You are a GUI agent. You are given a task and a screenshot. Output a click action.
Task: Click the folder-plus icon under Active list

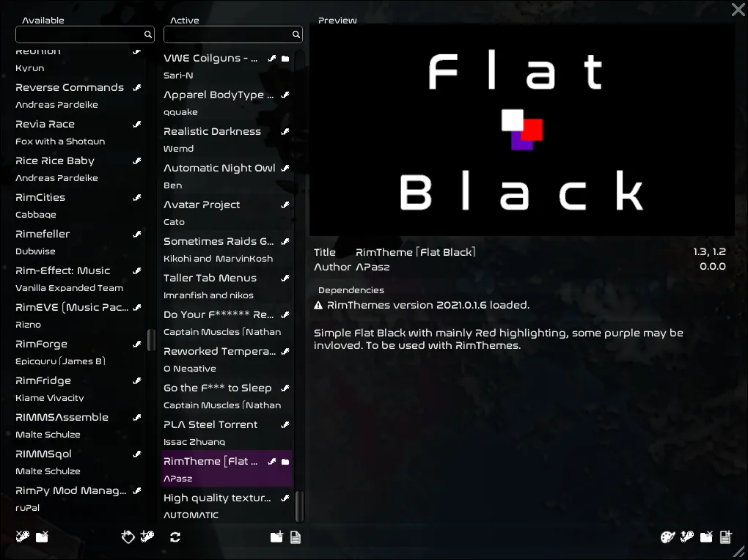click(x=276, y=537)
